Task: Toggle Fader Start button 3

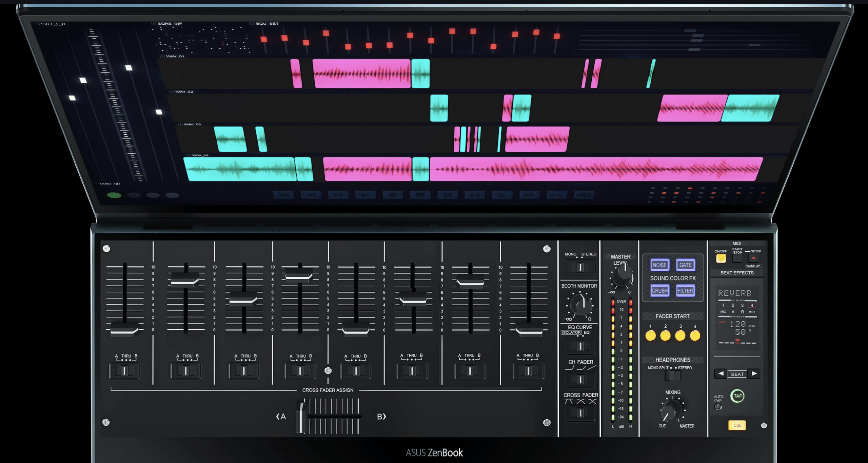Action: [680, 336]
